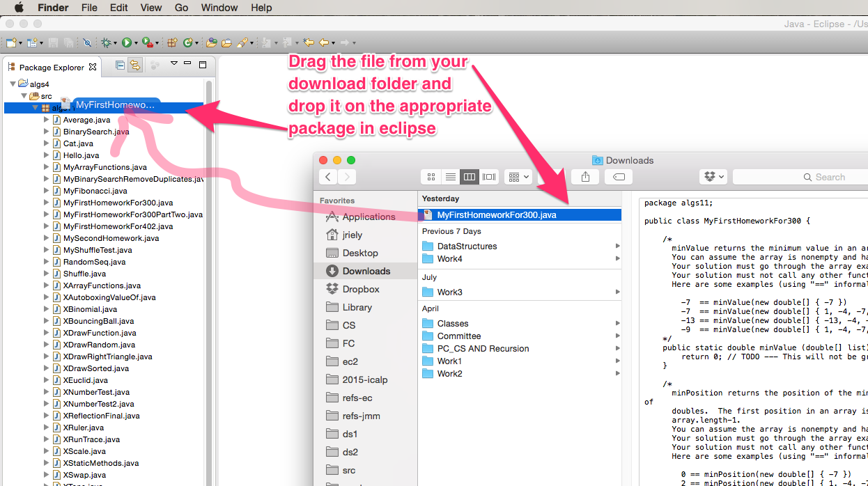The height and width of the screenshot is (486, 868).
Task: Click Collapse All in Package Explorer
Action: (x=120, y=65)
